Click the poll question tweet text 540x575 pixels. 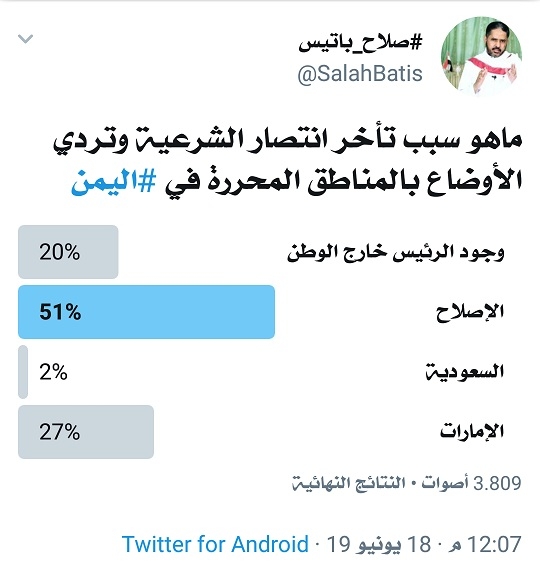pos(288,161)
